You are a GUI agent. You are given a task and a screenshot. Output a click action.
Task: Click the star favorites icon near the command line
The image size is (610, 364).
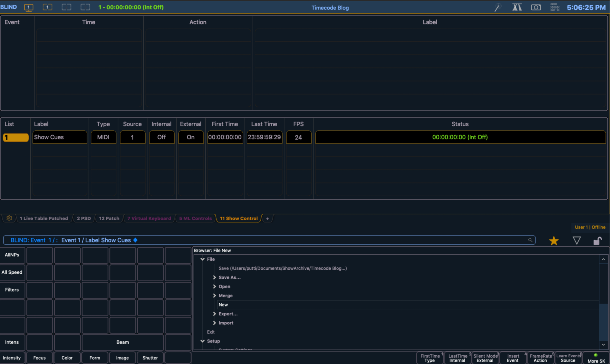pos(554,240)
